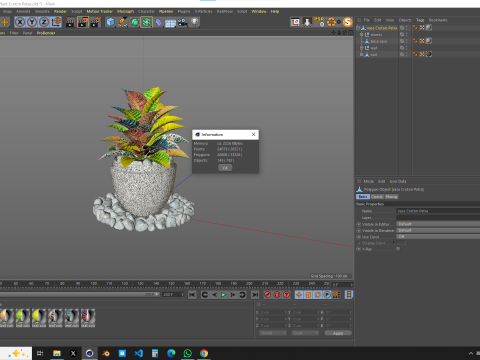Click OK in the Information dialog
The width and height of the screenshot is (480, 360).
225,168
